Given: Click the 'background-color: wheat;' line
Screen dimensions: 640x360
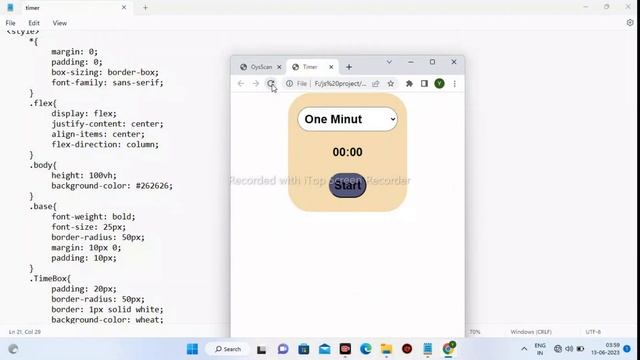Looking at the screenshot, I should 107,320.
